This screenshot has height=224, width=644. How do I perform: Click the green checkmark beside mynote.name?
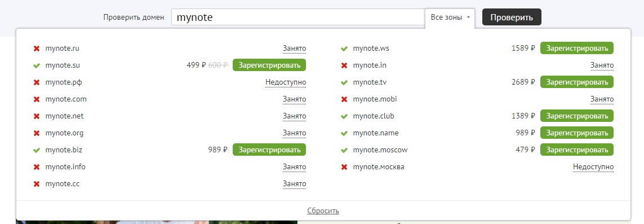[344, 133]
